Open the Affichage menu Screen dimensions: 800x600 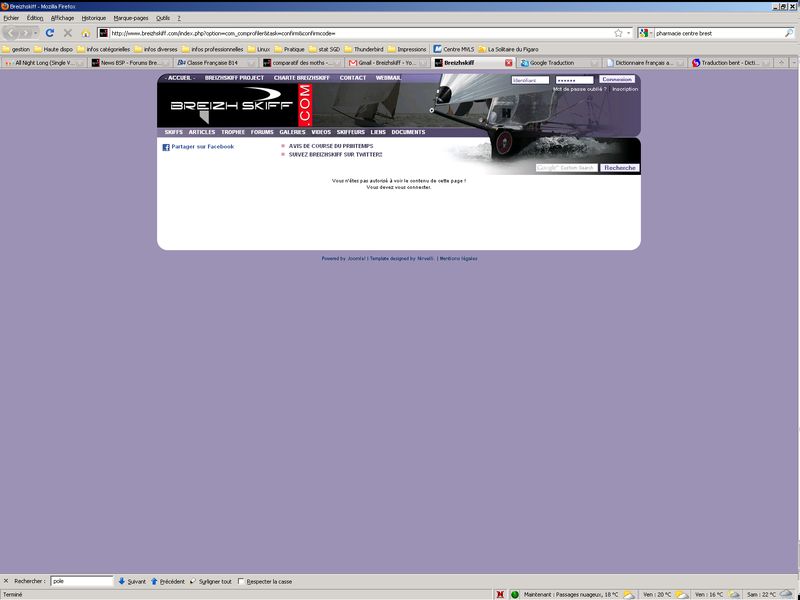click(62, 18)
